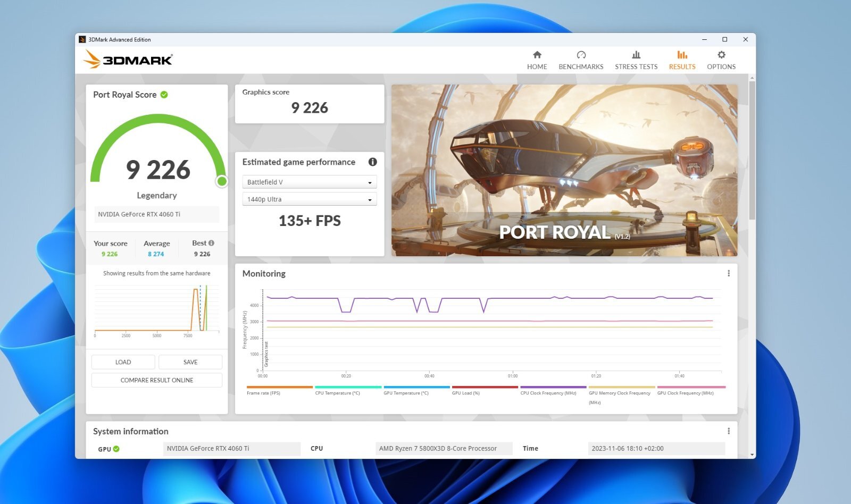This screenshot has width=851, height=504.
Task: Click the Port Royal preview image
Action: tap(564, 170)
